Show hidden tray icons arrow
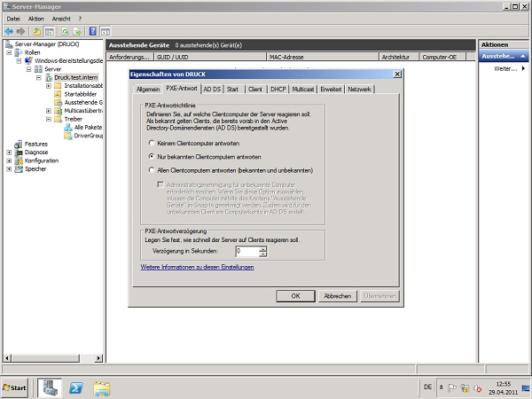Image resolution: width=532 pixels, height=399 pixels. coord(441,387)
